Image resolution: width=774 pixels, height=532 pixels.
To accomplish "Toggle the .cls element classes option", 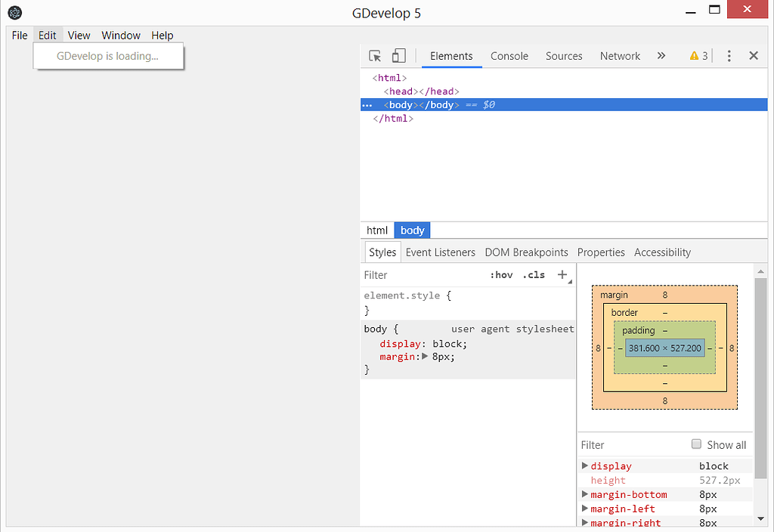I will point(534,275).
